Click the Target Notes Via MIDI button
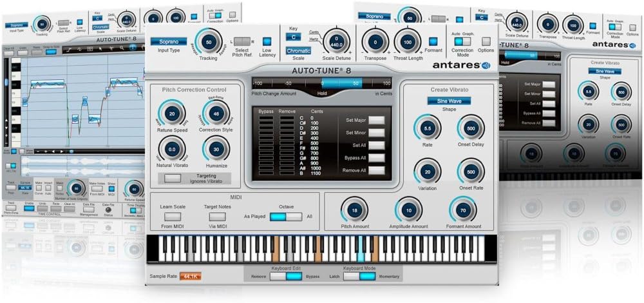This screenshot has width=644, height=303. pos(217,216)
